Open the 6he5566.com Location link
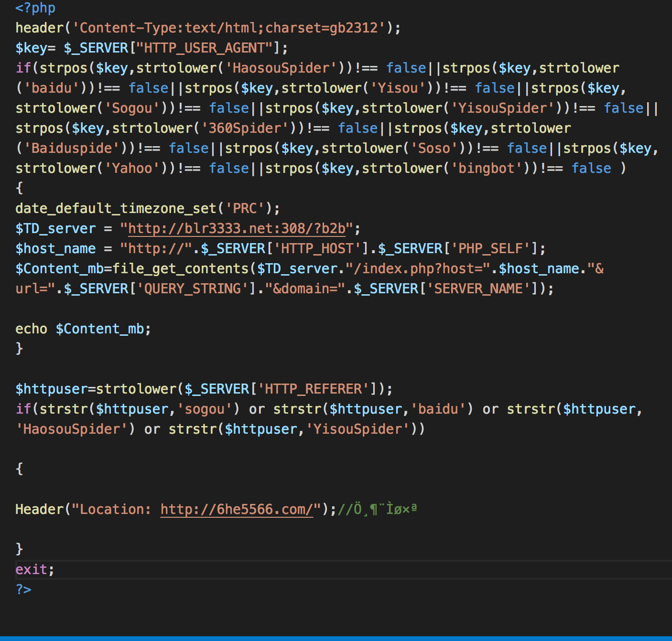This screenshot has width=672, height=641. pyautogui.click(x=237, y=509)
